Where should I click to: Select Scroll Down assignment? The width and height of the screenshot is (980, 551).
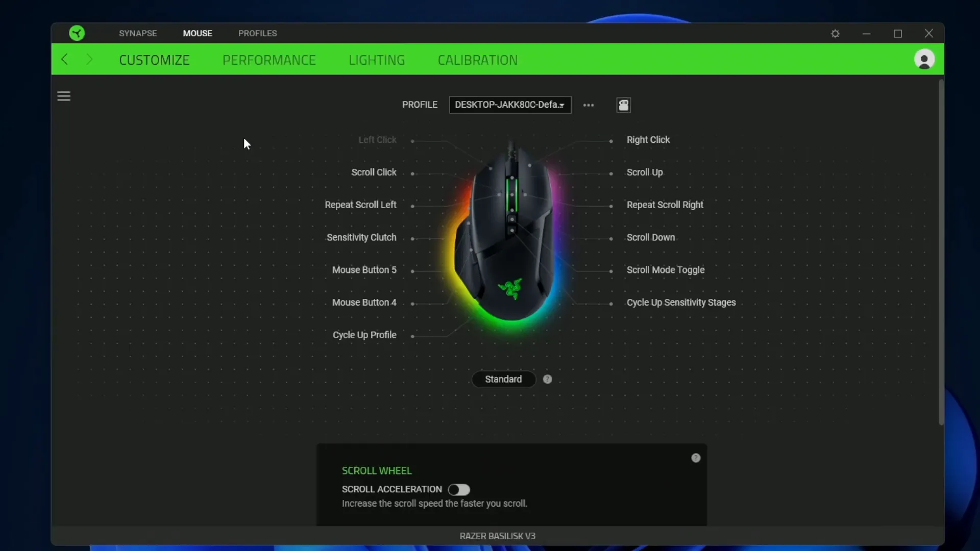(650, 237)
